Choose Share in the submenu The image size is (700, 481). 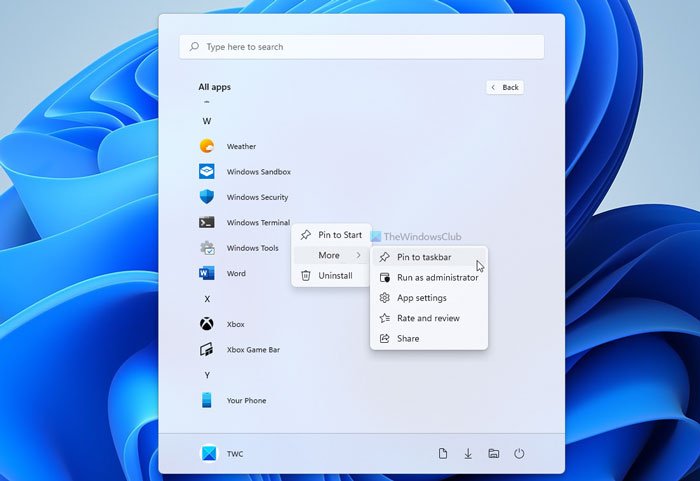[429, 338]
